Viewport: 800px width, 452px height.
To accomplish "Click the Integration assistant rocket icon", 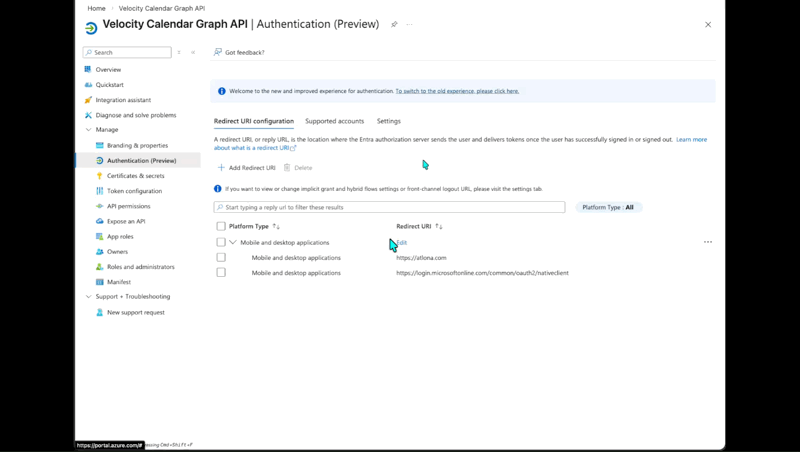I will click(88, 100).
